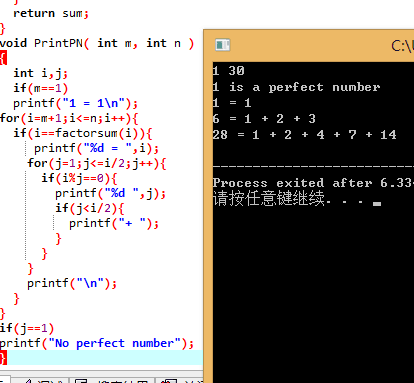Click the 'if(i%j==0){' line

pyautogui.click(x=79, y=178)
